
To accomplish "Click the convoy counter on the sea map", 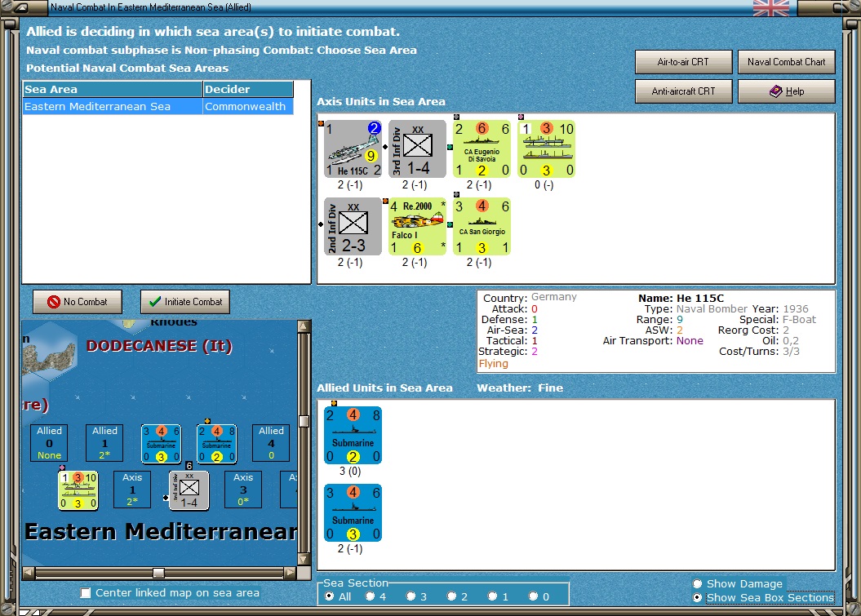I will point(78,490).
